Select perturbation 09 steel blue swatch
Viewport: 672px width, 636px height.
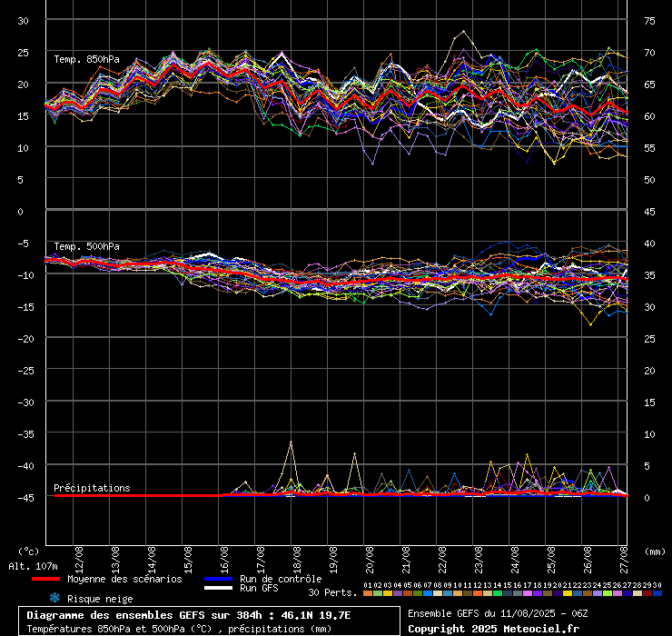click(448, 593)
